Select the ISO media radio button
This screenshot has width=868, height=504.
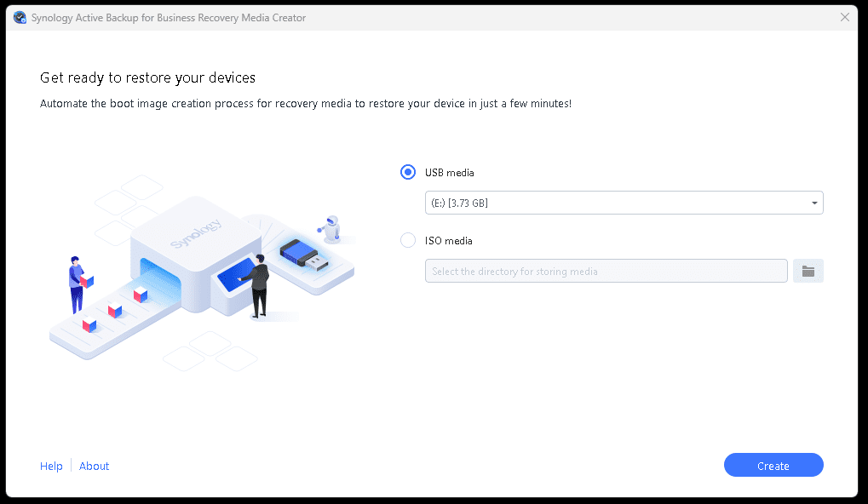tap(408, 240)
